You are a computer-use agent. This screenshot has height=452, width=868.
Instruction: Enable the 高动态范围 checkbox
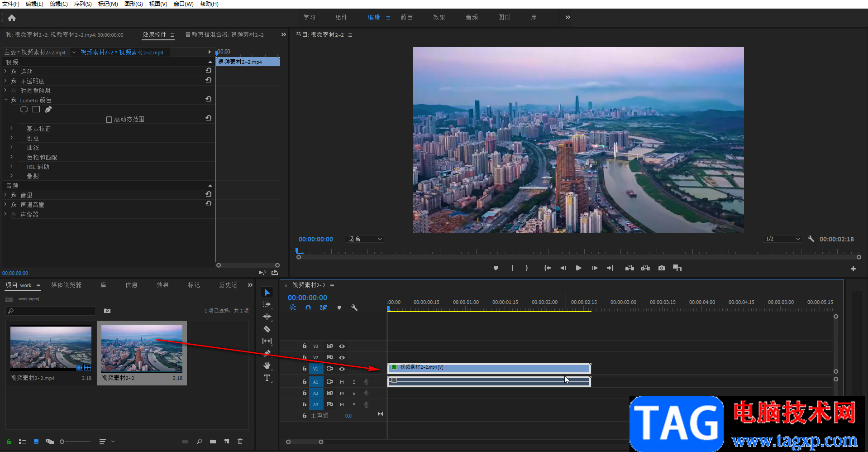(x=109, y=120)
